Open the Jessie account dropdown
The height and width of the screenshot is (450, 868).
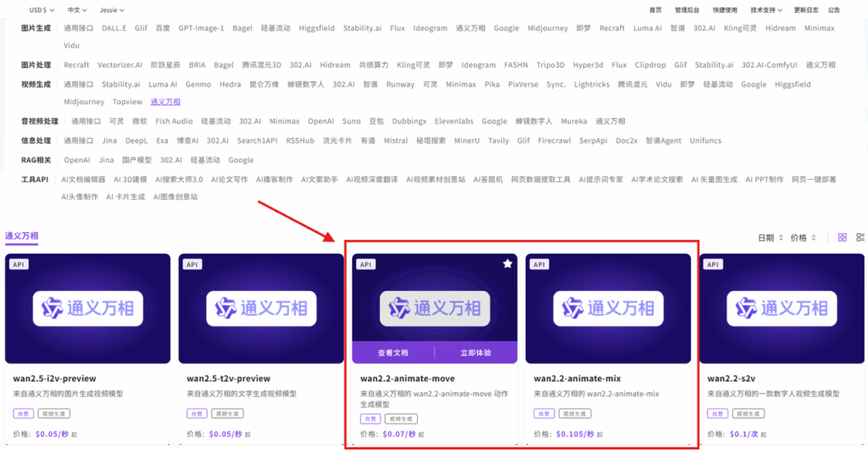pos(112,10)
